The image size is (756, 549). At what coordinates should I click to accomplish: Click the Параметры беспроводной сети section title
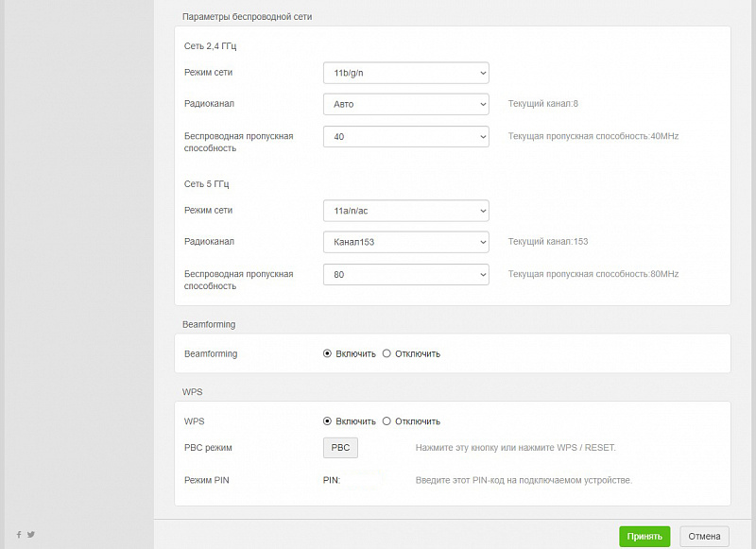click(x=247, y=17)
